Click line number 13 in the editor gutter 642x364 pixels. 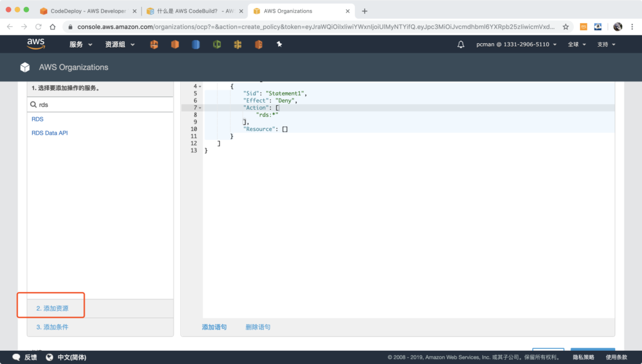click(194, 150)
